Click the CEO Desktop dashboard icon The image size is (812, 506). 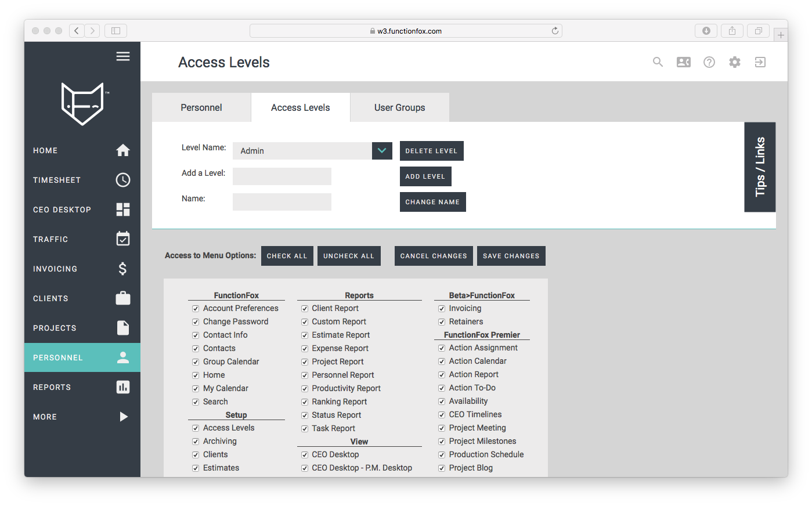click(x=123, y=209)
